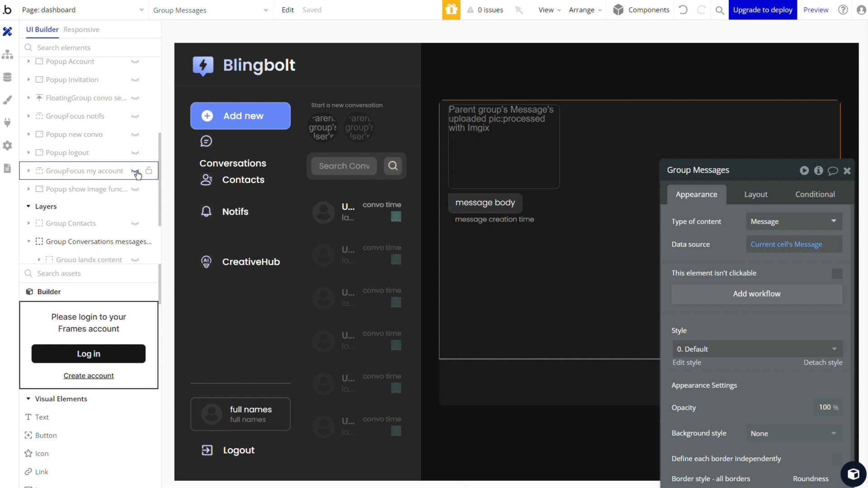Open the Settings tab gear icon
Screen dimensions: 868x488
(7, 145)
